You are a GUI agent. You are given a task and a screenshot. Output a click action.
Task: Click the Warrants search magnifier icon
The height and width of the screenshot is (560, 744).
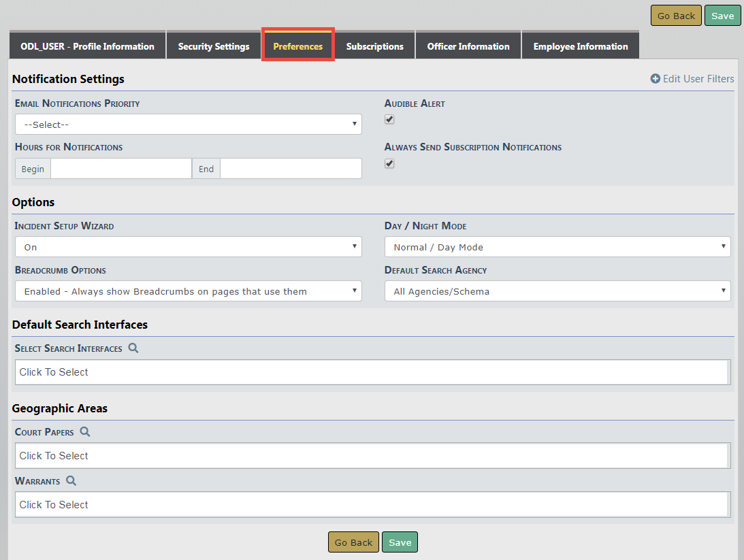point(71,481)
